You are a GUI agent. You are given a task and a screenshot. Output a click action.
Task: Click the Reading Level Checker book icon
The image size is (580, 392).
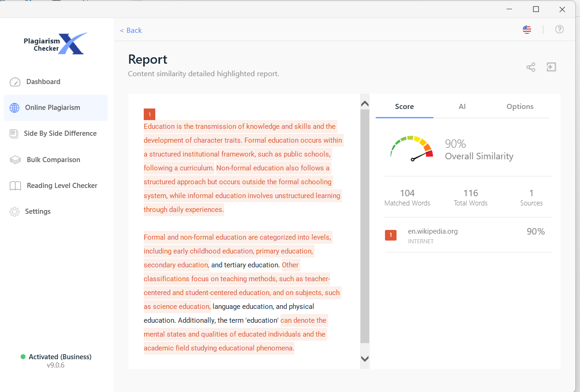pyautogui.click(x=15, y=186)
